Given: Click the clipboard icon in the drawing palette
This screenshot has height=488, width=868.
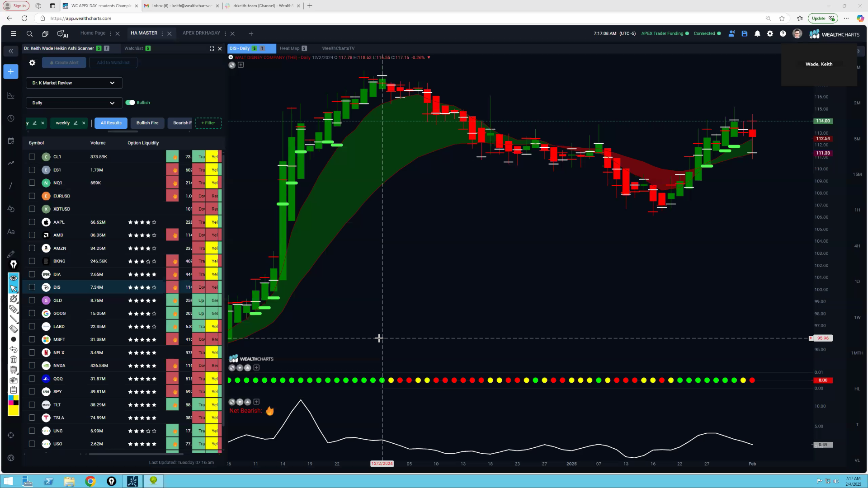Looking at the screenshot, I should tap(14, 390).
